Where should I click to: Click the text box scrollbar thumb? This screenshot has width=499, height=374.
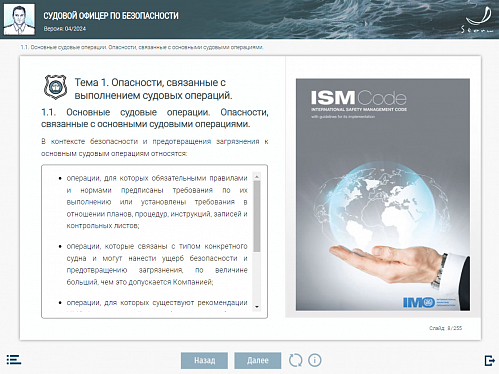(x=257, y=216)
